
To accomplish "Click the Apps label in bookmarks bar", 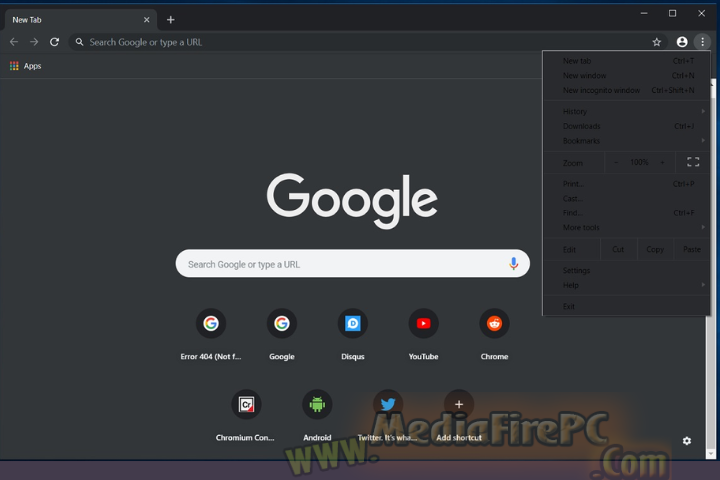I will point(33,66).
